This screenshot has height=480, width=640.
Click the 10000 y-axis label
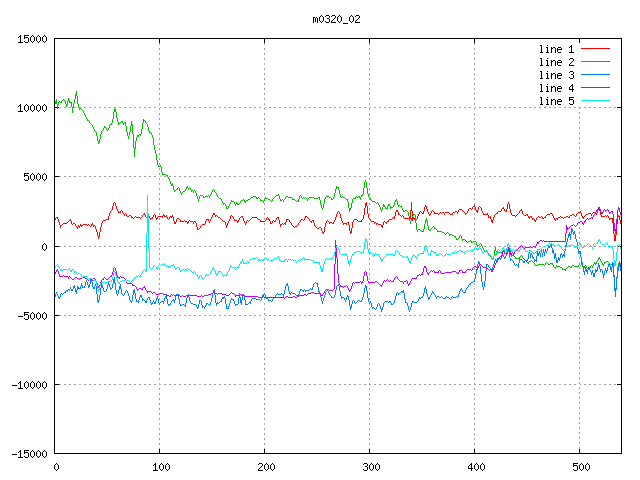point(32,108)
